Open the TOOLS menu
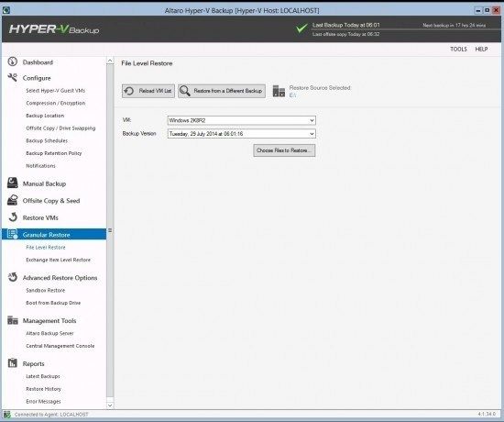Screen dimensions: 504x422 pos(458,49)
